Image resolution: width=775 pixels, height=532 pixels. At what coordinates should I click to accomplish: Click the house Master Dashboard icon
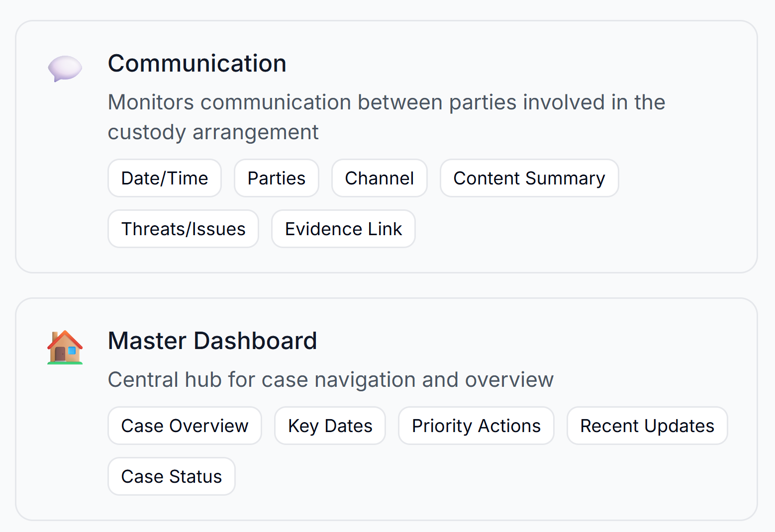coord(65,347)
